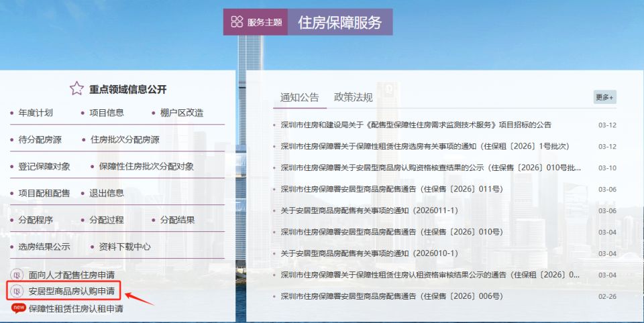Open notice 关于安居型商品房配售有关事项的通知 2026010-1
Screen dimensions: 644x323
click(369, 253)
